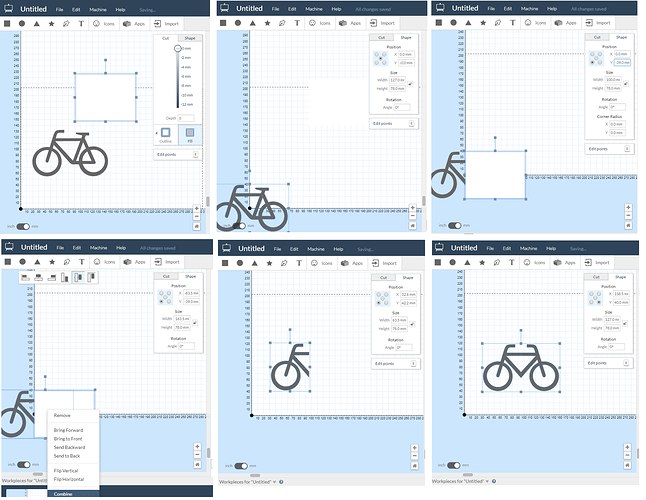Select the Text tool in top-left screenshot
The width and height of the screenshot is (646, 500).
click(81, 23)
